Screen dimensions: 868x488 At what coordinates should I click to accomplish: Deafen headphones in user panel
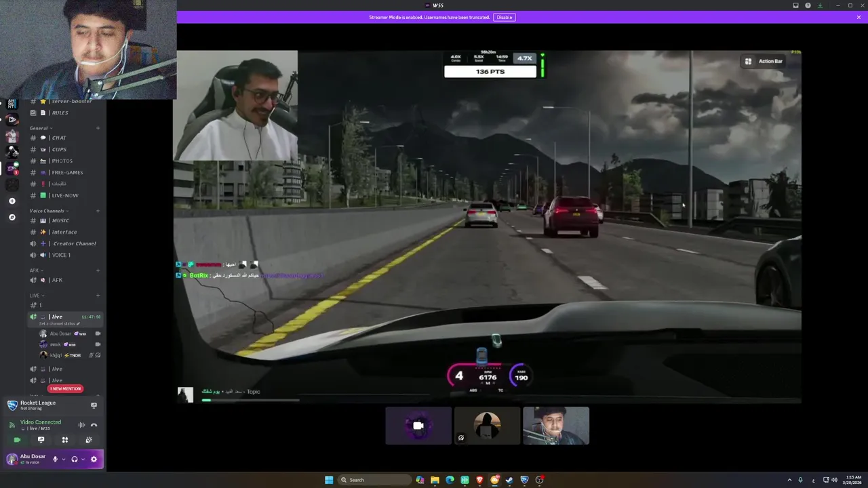click(x=75, y=459)
